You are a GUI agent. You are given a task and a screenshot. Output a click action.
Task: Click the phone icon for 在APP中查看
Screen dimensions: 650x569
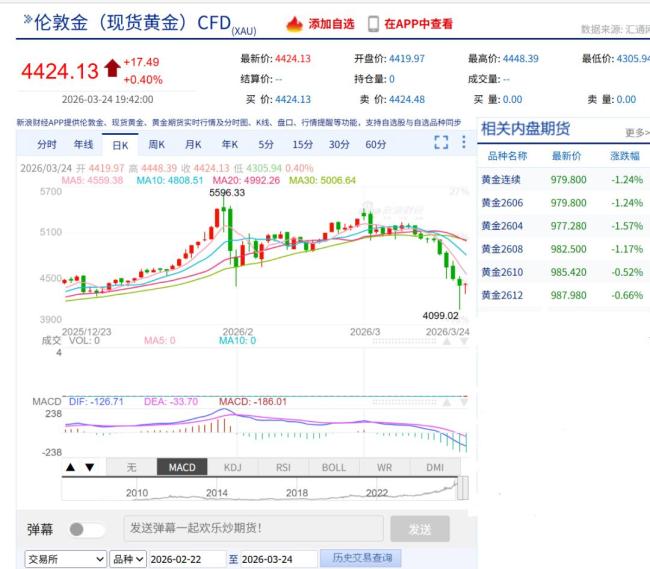click(x=373, y=24)
